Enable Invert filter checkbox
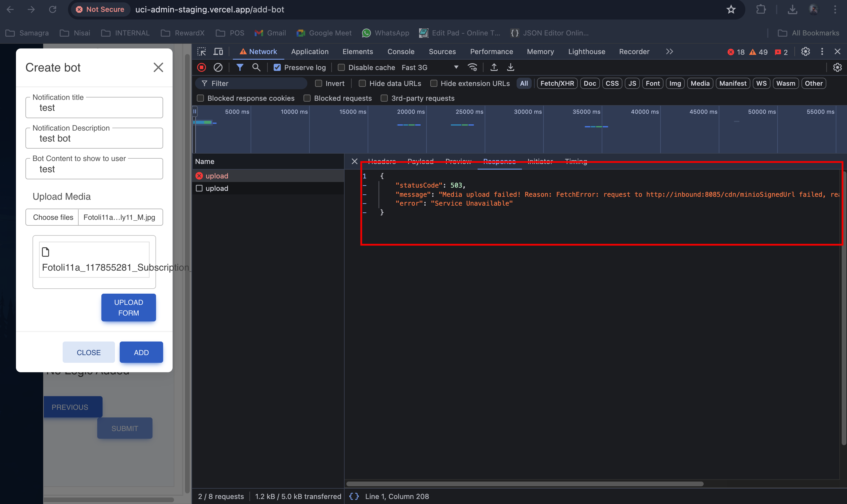Viewport: 847px width, 504px height. pos(319,83)
